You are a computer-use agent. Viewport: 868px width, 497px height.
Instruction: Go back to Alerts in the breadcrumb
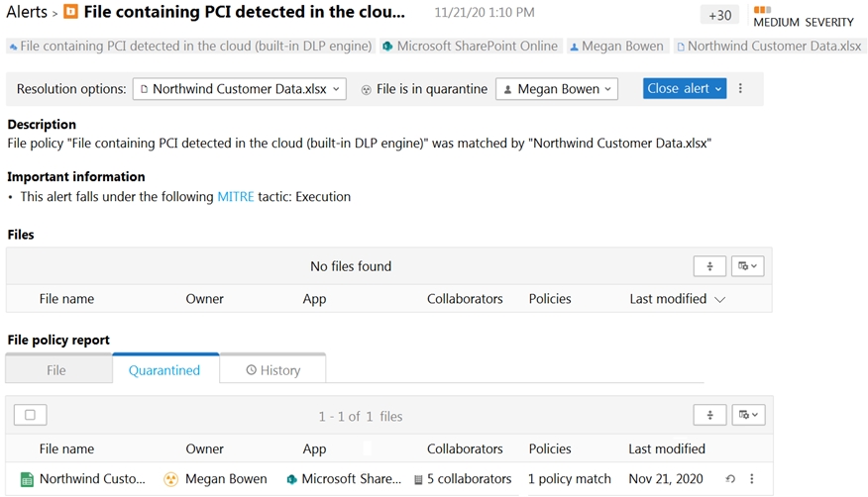point(27,13)
